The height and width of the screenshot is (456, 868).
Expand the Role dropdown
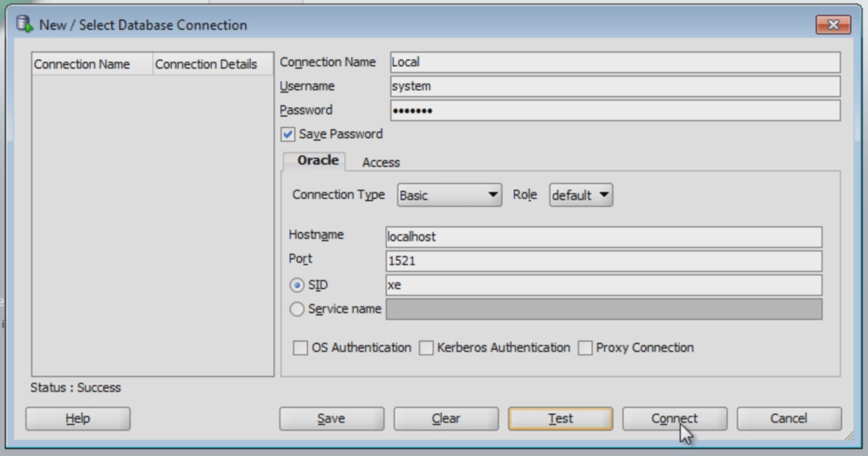(x=580, y=195)
